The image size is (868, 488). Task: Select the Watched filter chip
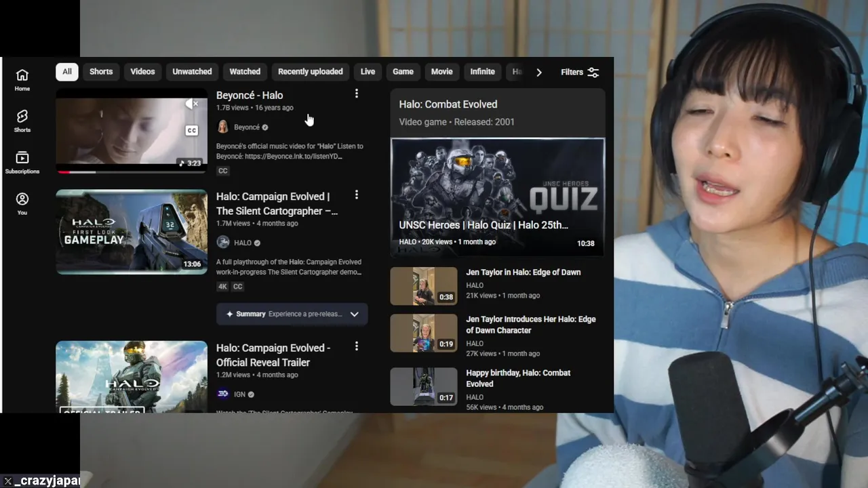245,72
